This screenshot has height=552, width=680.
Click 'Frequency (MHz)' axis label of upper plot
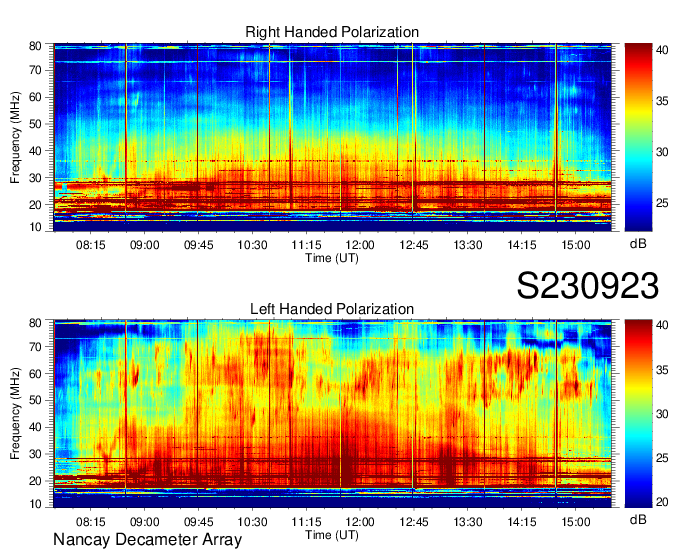click(15, 137)
